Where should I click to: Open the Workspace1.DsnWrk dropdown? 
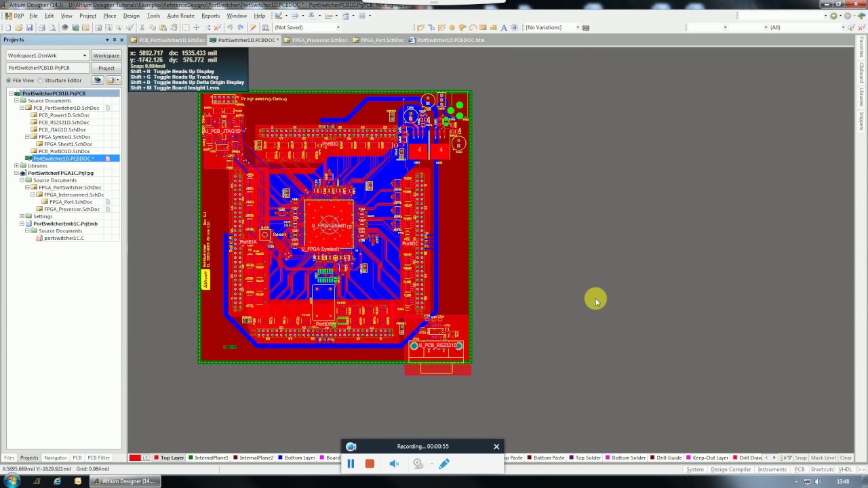[x=85, y=56]
